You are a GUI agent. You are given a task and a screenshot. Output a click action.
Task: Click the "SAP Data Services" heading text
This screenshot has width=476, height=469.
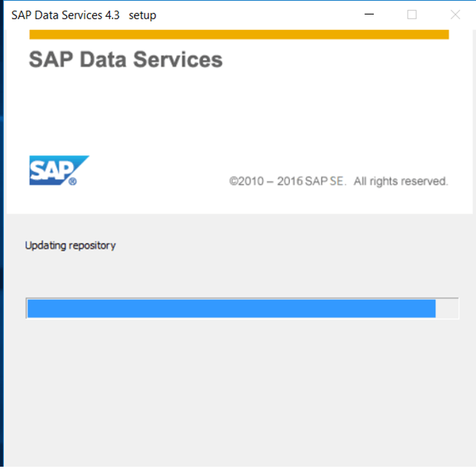[x=125, y=59]
